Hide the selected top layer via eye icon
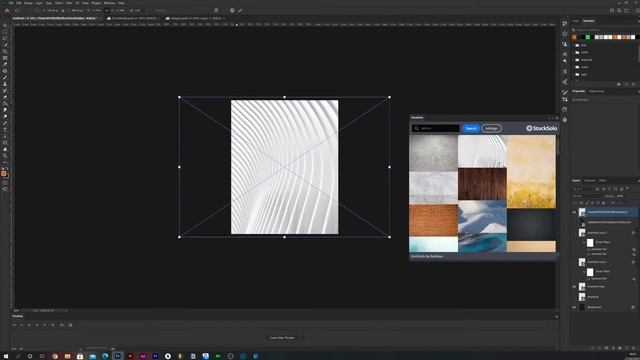Image resolution: width=640 pixels, height=360 pixels. [574, 212]
